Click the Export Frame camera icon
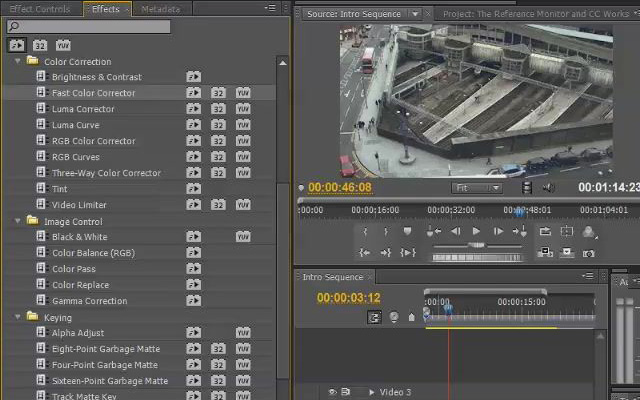Viewport: 640px width, 400px height. tap(588, 253)
